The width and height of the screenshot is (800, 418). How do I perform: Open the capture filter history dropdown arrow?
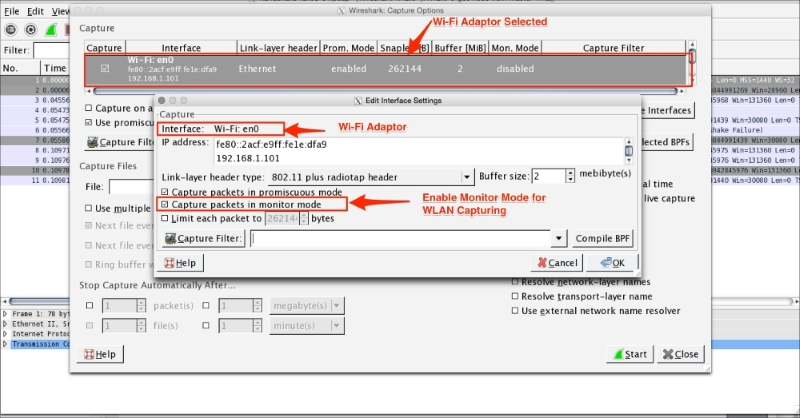[x=559, y=238]
